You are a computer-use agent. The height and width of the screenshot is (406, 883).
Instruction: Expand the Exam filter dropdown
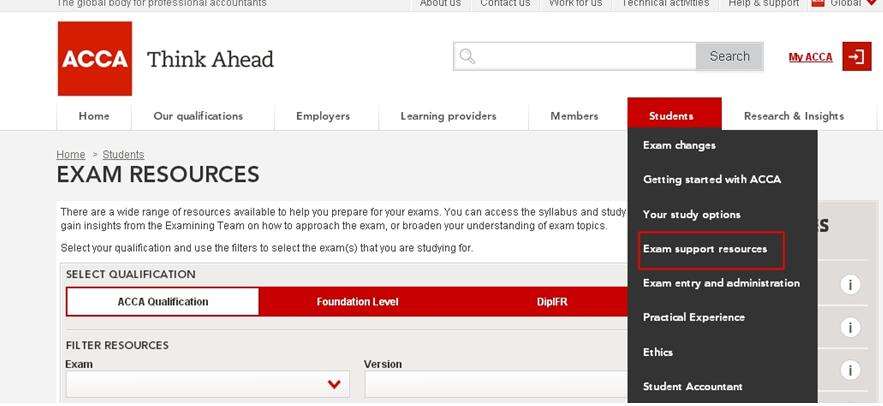coord(334,385)
